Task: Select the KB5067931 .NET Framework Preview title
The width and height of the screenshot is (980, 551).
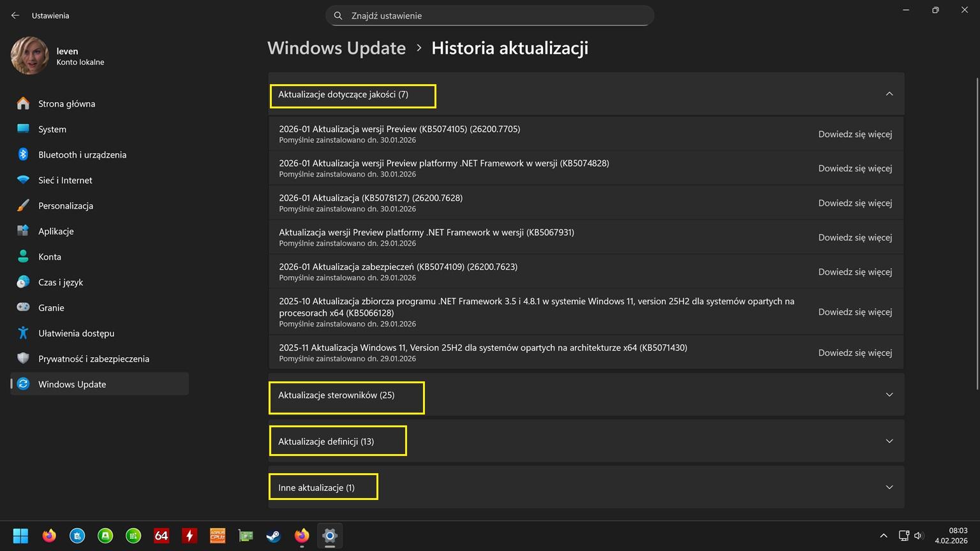Action: (x=426, y=232)
